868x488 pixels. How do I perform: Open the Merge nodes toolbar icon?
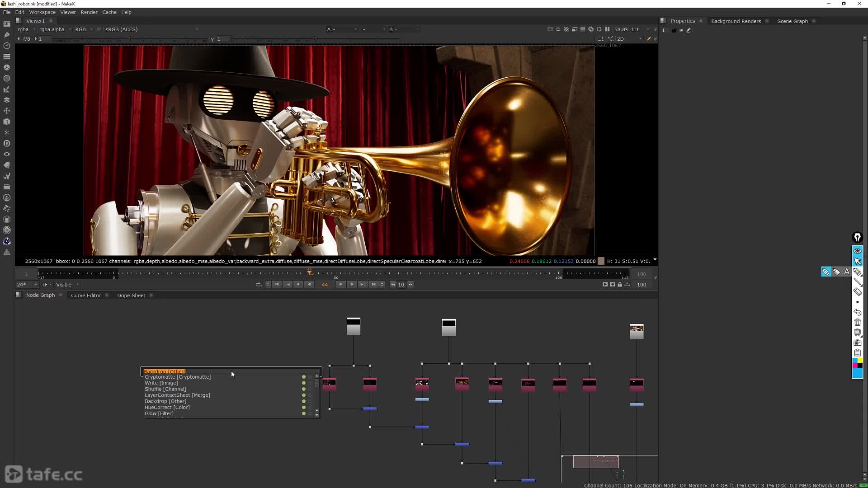[7, 100]
